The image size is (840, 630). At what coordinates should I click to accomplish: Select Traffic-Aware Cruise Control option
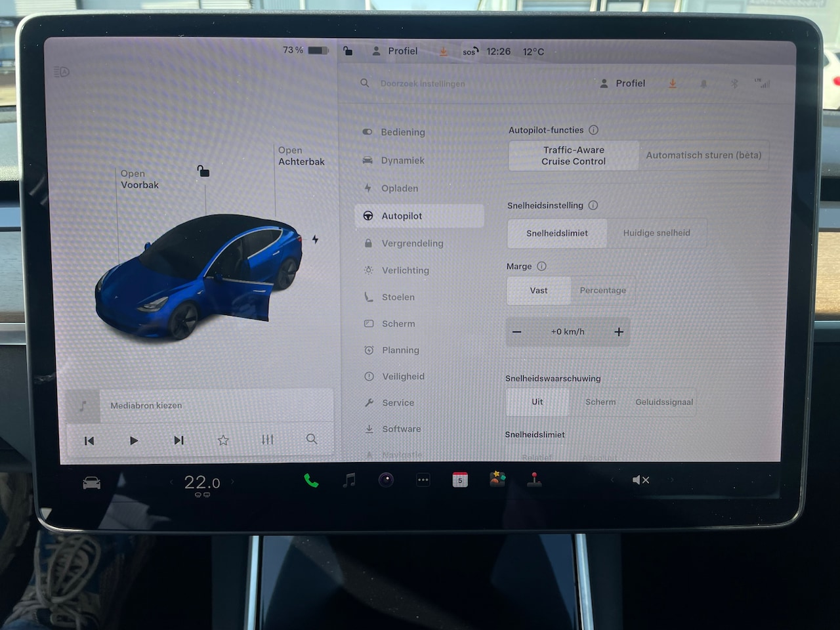[x=574, y=156]
